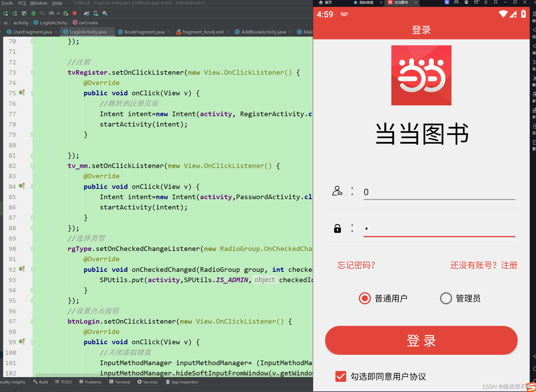Click onCreate breadcrumb

85,23
